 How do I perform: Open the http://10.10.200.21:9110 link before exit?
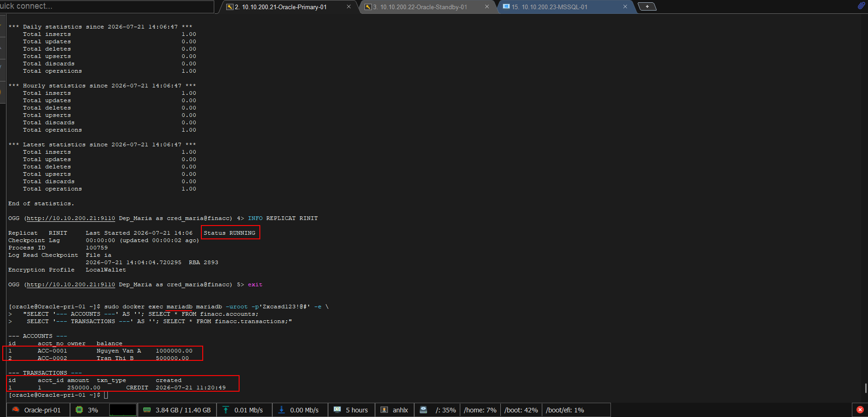71,284
